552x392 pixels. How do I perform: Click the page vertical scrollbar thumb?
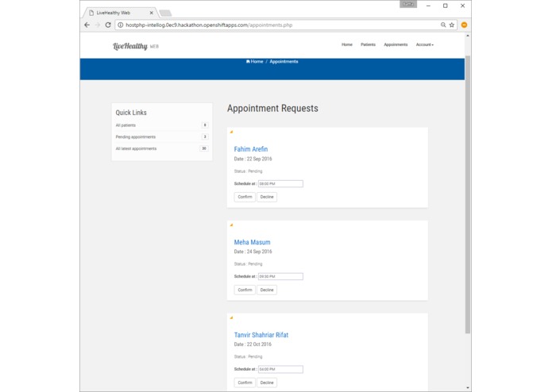click(468, 194)
